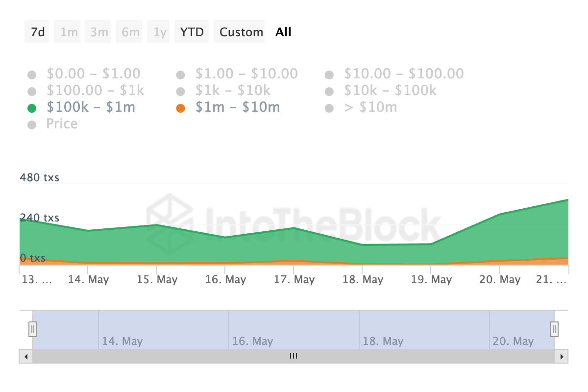Screen dimensions: 588x392
Task: Choose the YTD time range
Action: tap(192, 32)
